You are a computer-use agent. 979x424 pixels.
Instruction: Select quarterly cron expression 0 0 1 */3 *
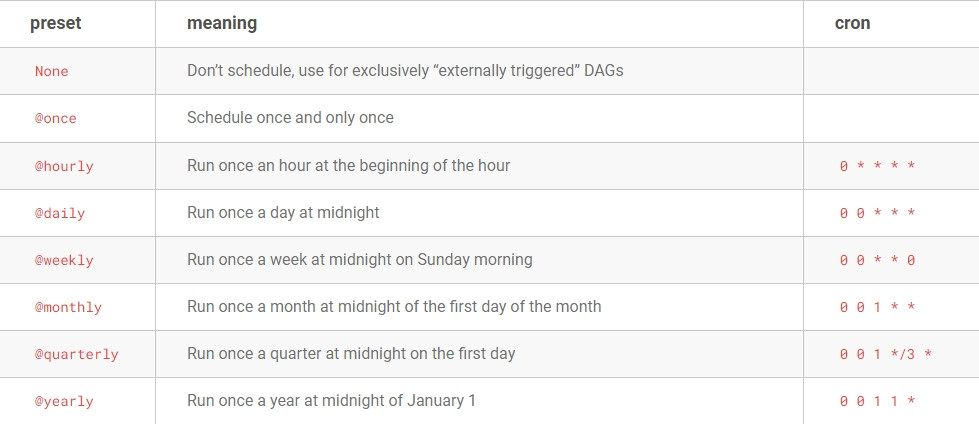pos(886,355)
